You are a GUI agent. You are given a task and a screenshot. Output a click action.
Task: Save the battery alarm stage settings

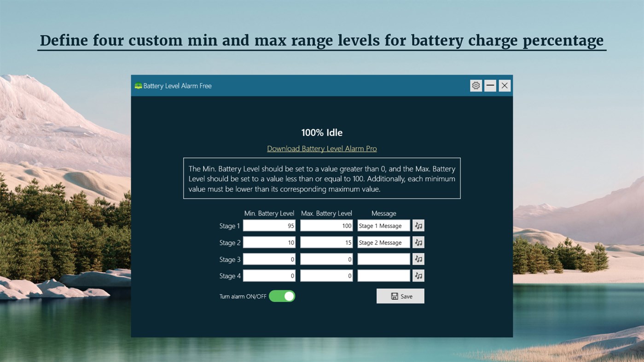coord(400,296)
